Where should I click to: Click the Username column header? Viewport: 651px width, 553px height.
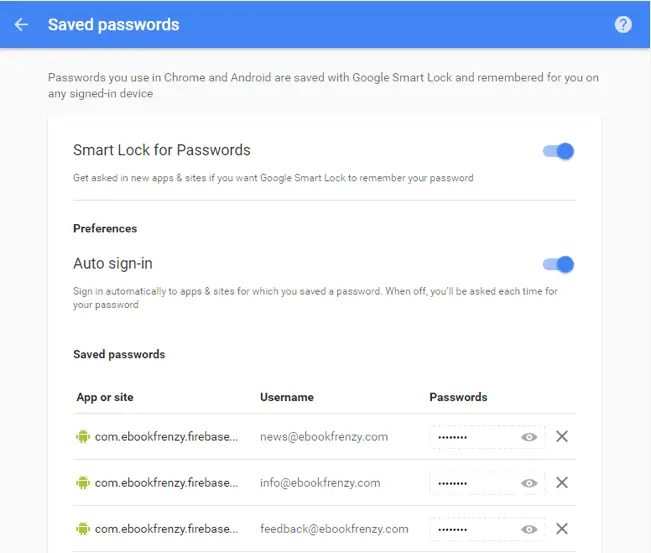point(287,397)
